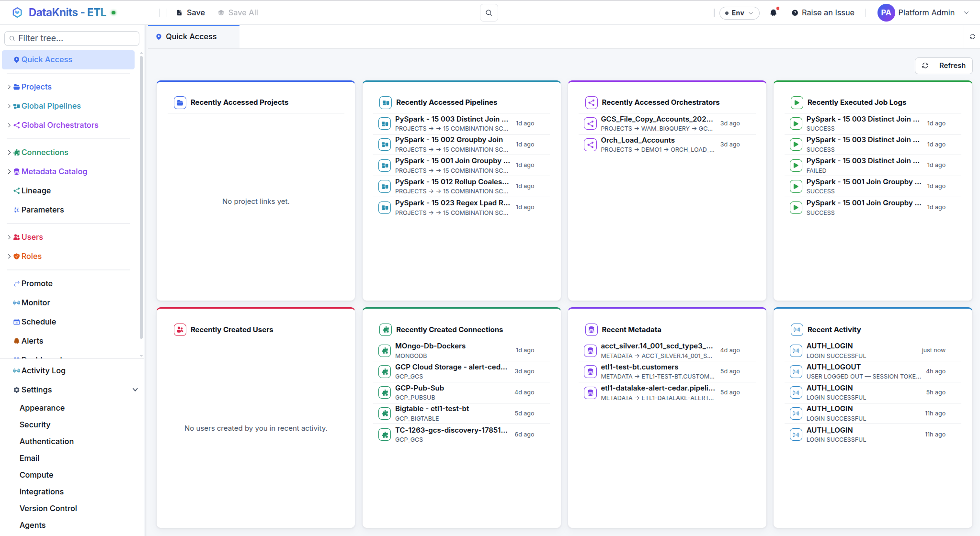This screenshot has height=536, width=980.
Task: Expand the Roles tree node
Action: pyautogui.click(x=9, y=256)
